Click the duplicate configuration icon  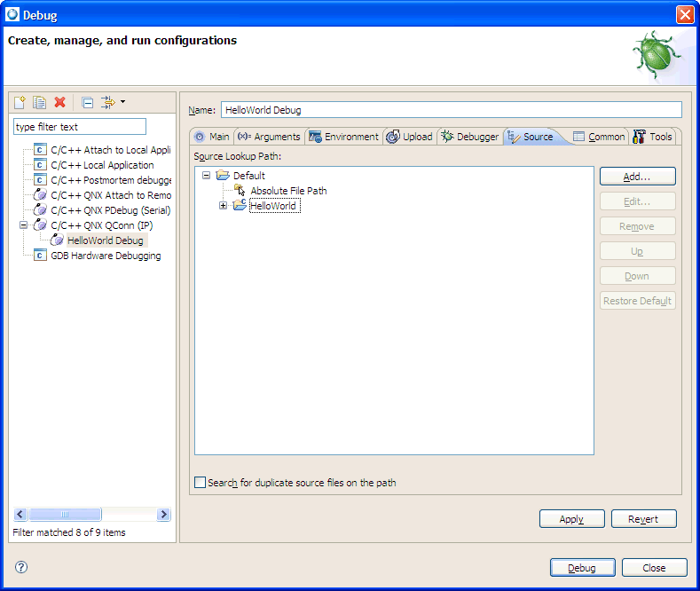pos(40,103)
